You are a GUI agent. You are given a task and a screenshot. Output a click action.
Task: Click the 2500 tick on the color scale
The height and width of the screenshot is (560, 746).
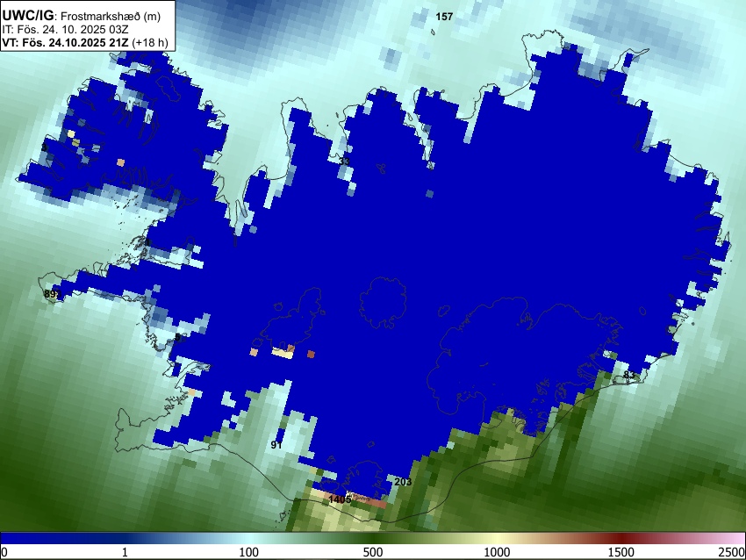(732, 552)
